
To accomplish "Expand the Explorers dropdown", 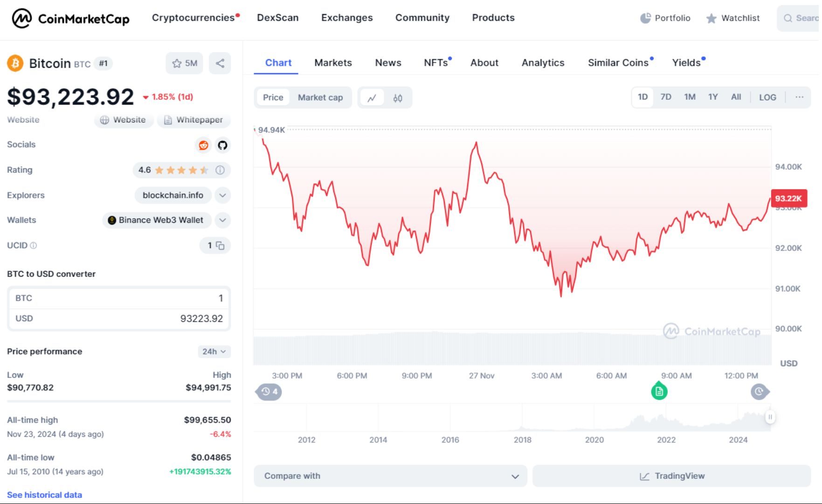I will [x=222, y=195].
